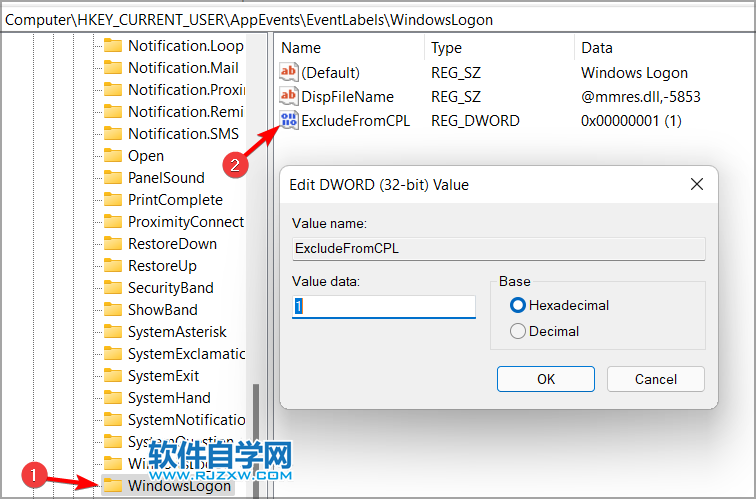The width and height of the screenshot is (756, 499).
Task: Click the (Default) string value icon
Action: pyautogui.click(x=289, y=73)
